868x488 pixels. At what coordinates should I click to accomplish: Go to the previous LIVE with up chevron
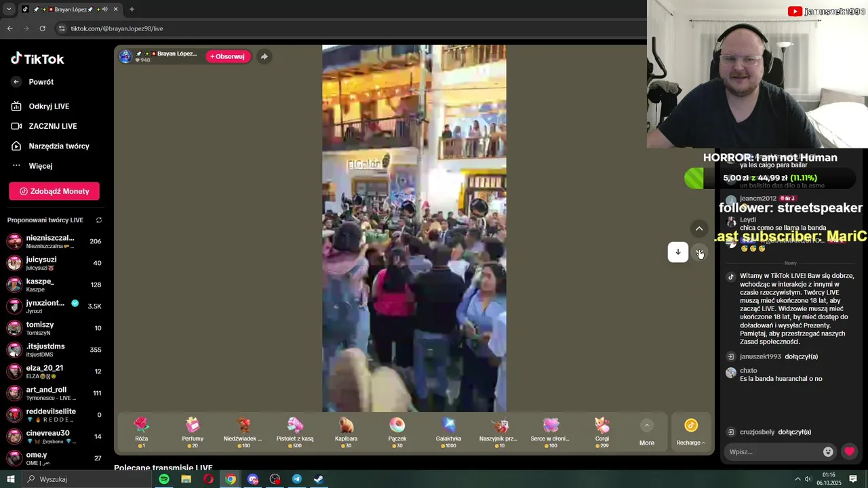coord(699,228)
